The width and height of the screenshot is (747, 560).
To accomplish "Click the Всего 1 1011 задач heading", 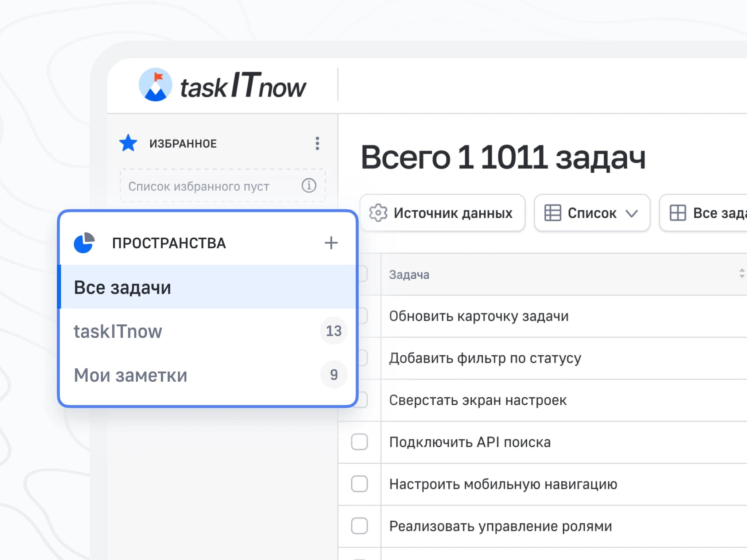I will (503, 157).
